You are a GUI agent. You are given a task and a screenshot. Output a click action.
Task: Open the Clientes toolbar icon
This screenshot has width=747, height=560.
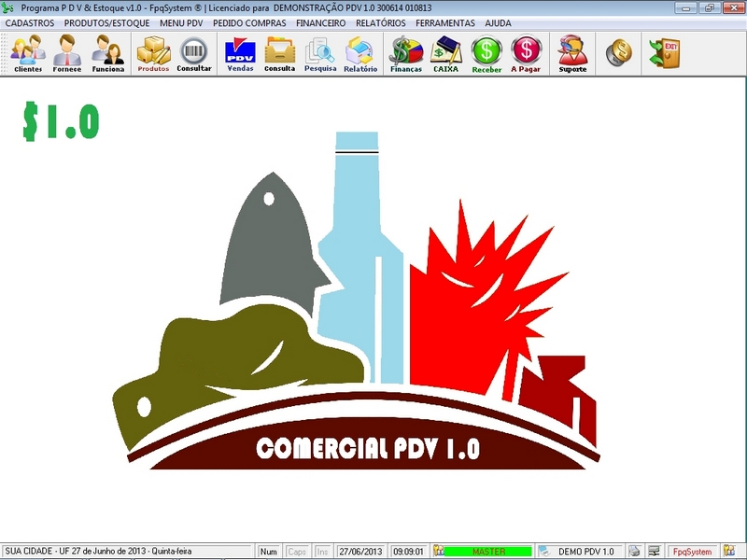(27, 53)
